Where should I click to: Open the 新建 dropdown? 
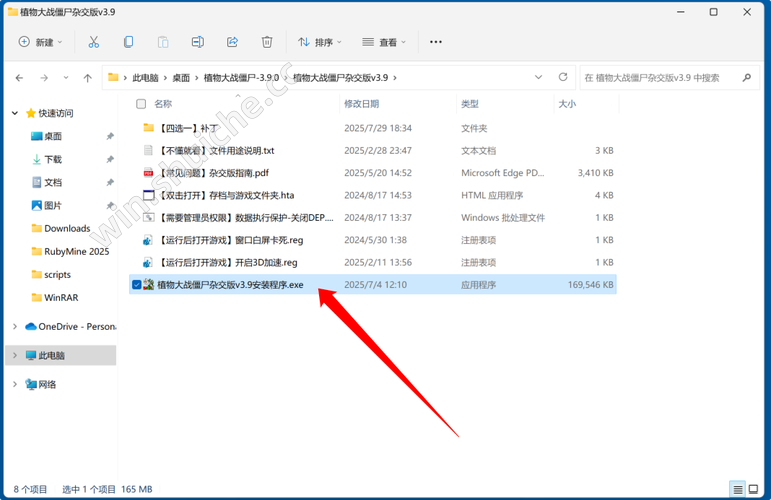pyautogui.click(x=41, y=42)
